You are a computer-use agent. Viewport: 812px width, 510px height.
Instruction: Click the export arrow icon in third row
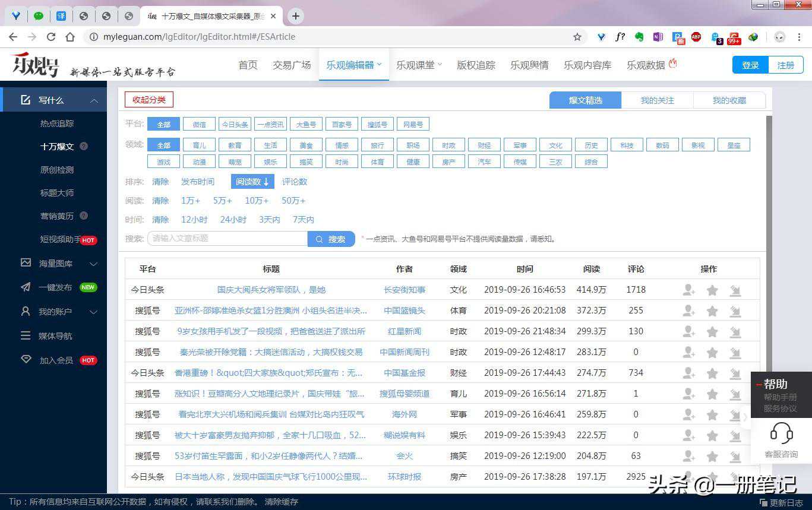pos(735,331)
